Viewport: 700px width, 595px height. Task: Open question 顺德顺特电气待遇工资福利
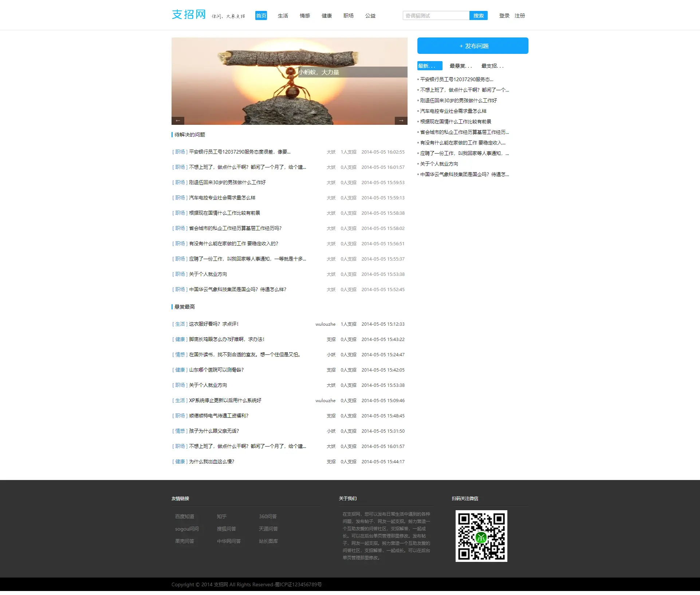[219, 416]
